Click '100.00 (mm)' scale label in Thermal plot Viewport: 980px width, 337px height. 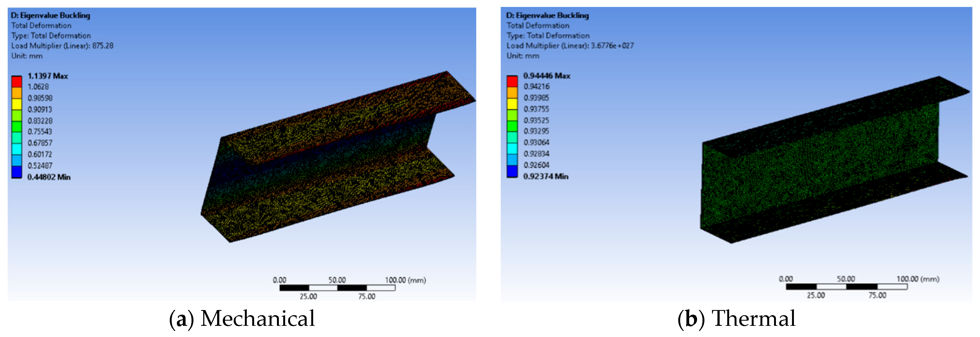point(918,279)
